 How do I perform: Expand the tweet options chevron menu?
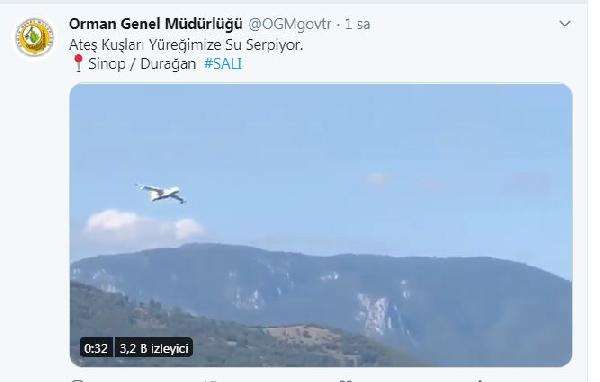pyautogui.click(x=565, y=24)
